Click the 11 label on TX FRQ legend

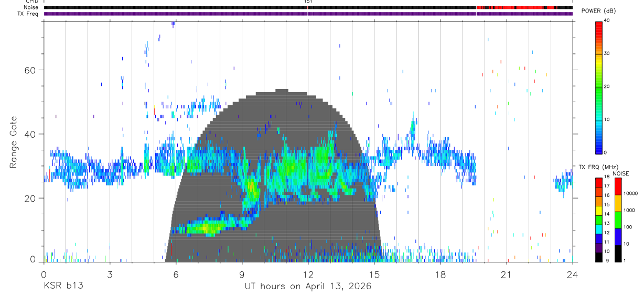606,243
